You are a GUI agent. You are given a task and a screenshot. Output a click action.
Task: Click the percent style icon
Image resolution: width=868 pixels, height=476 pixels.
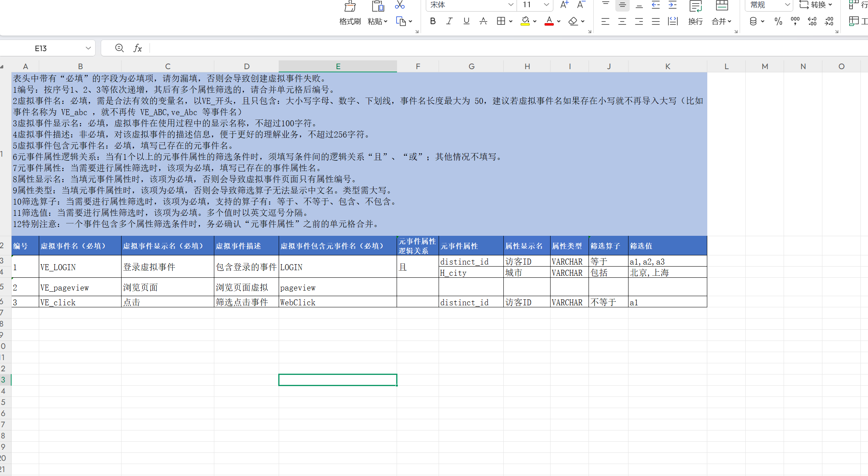(x=778, y=21)
